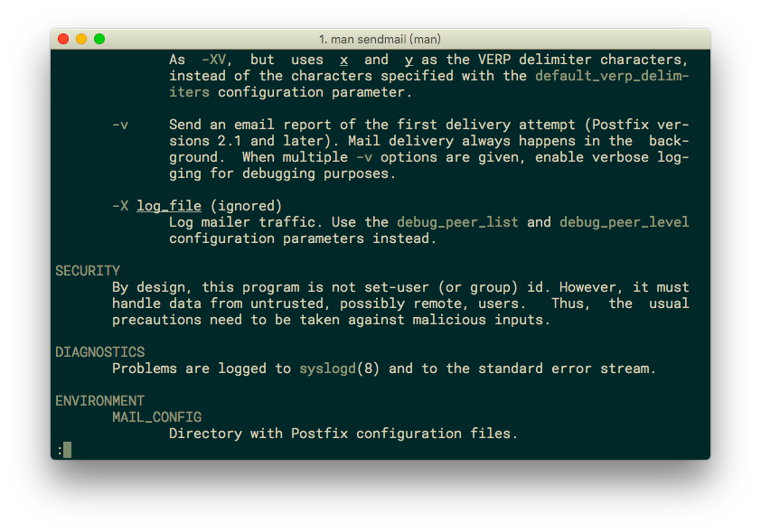Click the window title 'man sendmail (man)'

click(380, 39)
